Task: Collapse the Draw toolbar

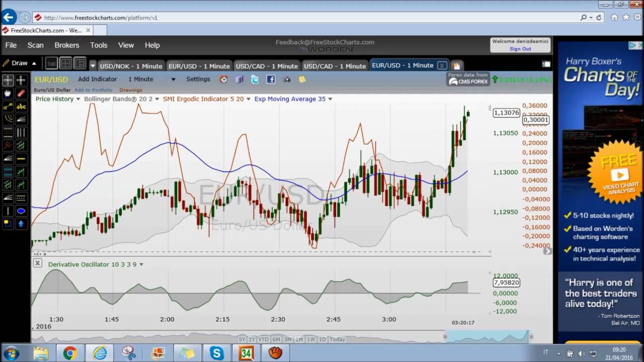Action: coord(34,63)
